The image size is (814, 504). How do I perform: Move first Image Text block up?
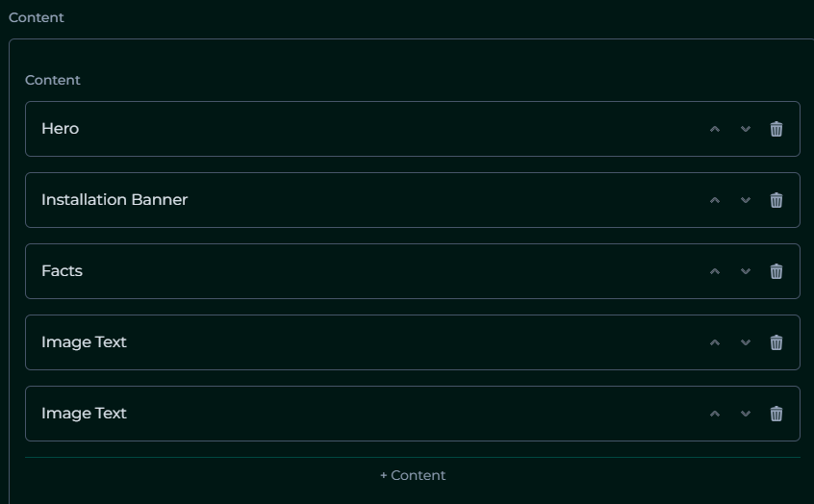(715, 342)
